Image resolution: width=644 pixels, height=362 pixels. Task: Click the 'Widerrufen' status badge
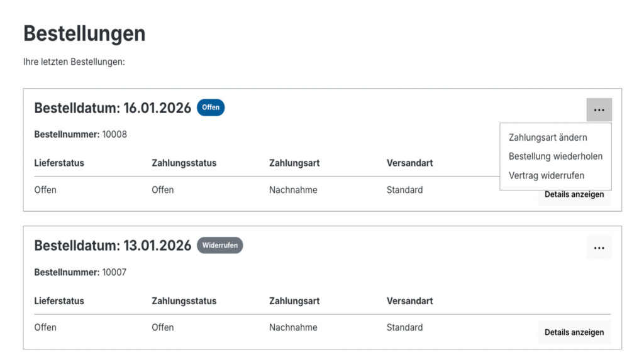(x=219, y=246)
